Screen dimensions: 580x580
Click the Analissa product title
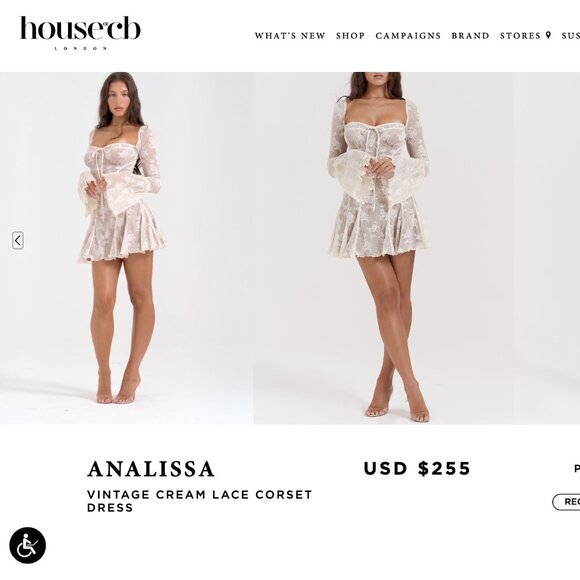151,469
